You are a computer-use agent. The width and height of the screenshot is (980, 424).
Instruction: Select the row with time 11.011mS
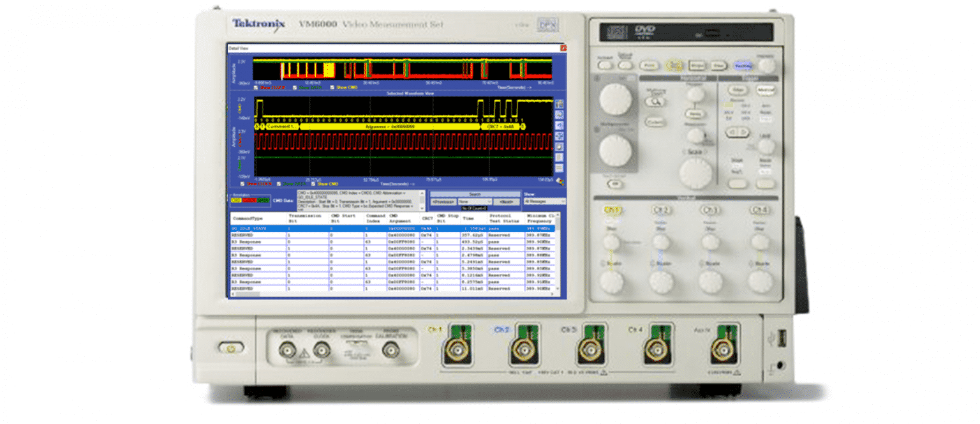tap(392, 289)
